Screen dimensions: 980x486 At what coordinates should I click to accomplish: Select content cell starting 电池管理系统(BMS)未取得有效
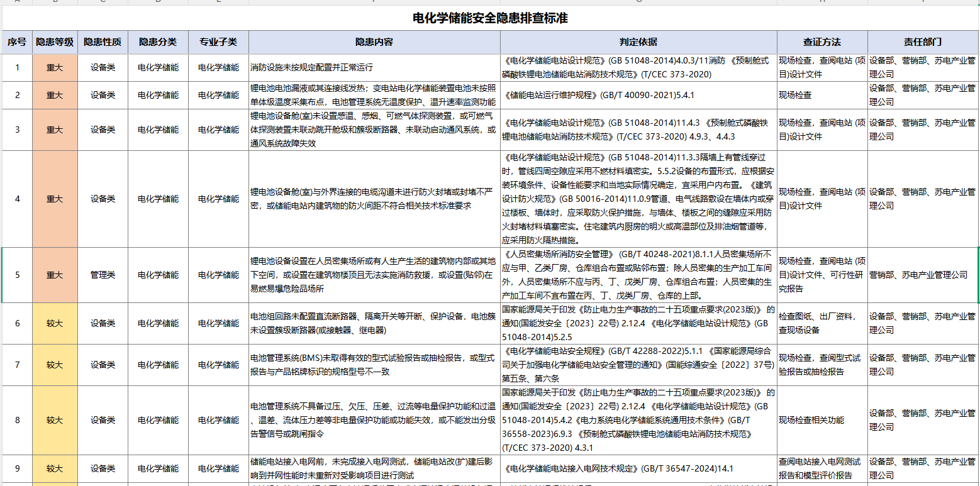(374, 365)
